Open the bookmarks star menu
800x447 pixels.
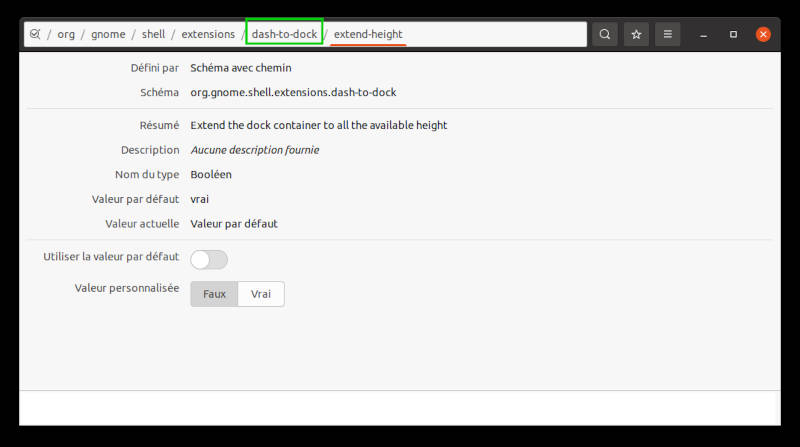coord(636,34)
